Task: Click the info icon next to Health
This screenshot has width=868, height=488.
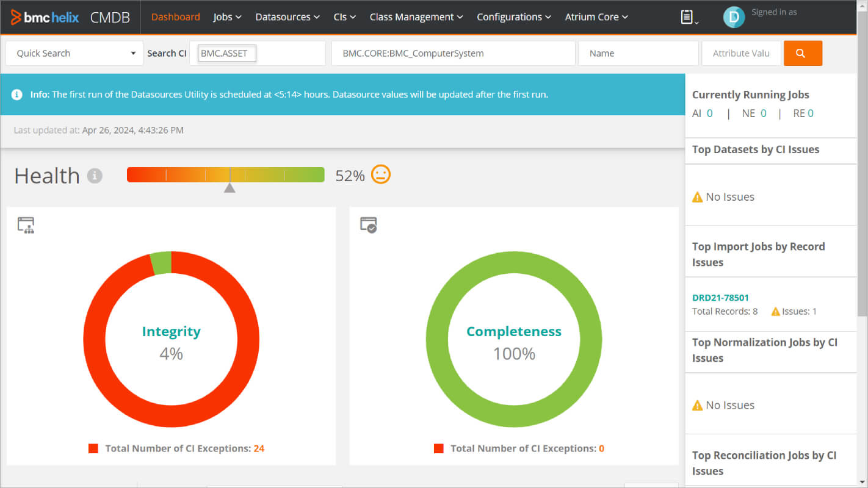Action: tap(95, 176)
